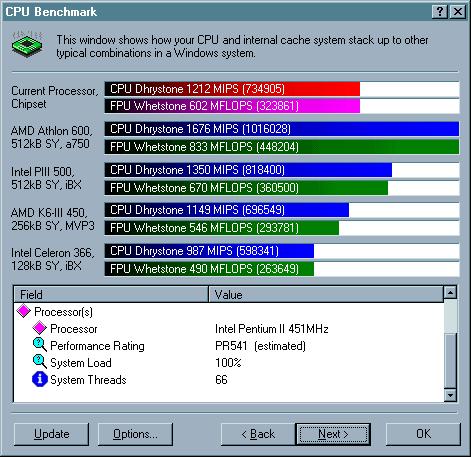Click the AMD K6-III 450 label
This screenshot has height=457, width=471.
coord(53,219)
